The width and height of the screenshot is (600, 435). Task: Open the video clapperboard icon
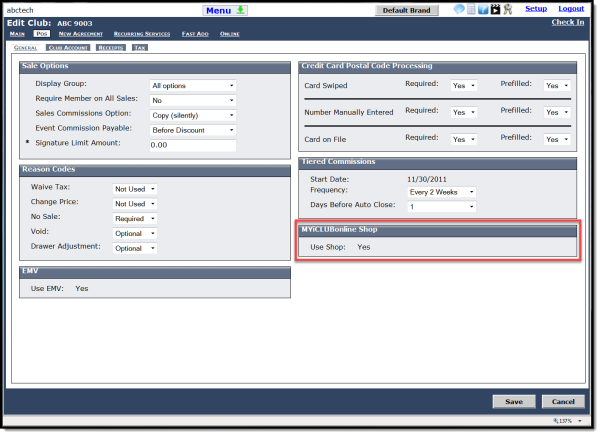(495, 9)
